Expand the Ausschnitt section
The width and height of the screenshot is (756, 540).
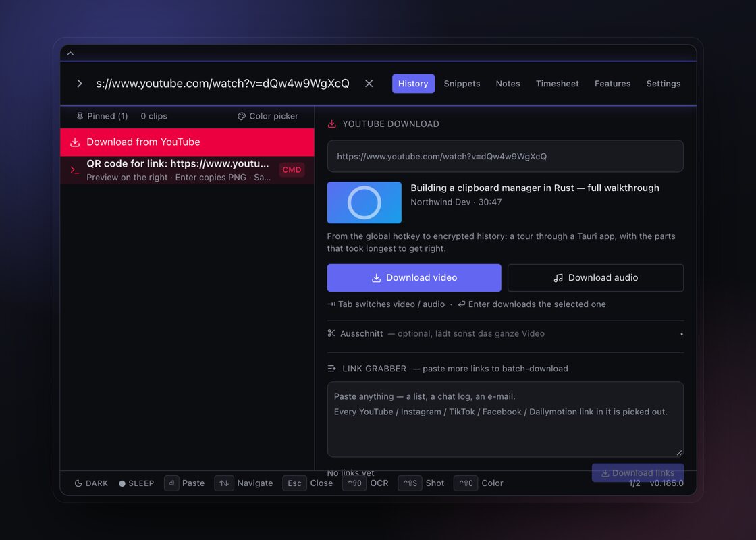[506, 333]
